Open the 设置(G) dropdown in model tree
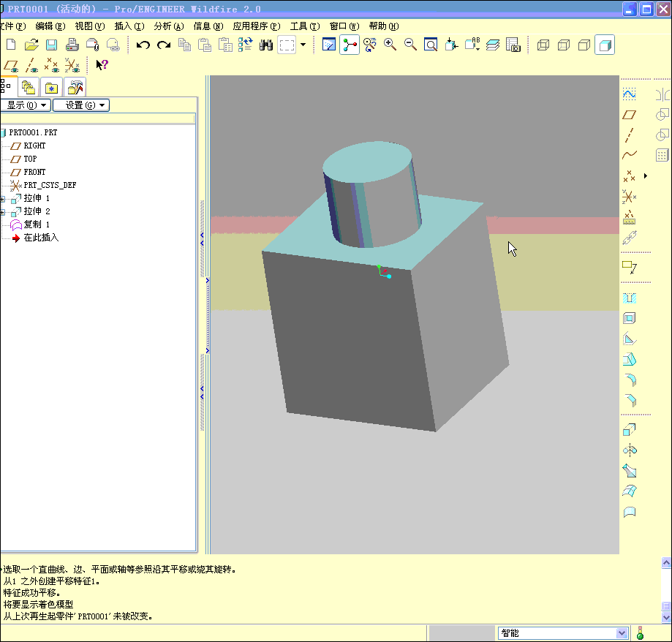Image resolution: width=672 pixels, height=642 pixels. tap(81, 105)
